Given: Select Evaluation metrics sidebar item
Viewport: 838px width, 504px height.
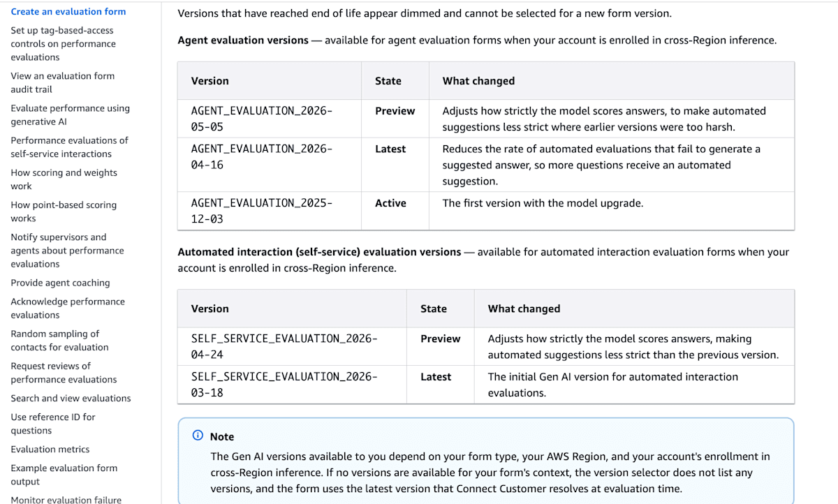Looking at the screenshot, I should tap(50, 450).
